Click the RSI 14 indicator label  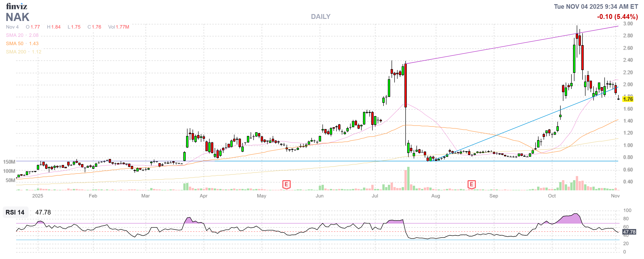tap(15, 212)
